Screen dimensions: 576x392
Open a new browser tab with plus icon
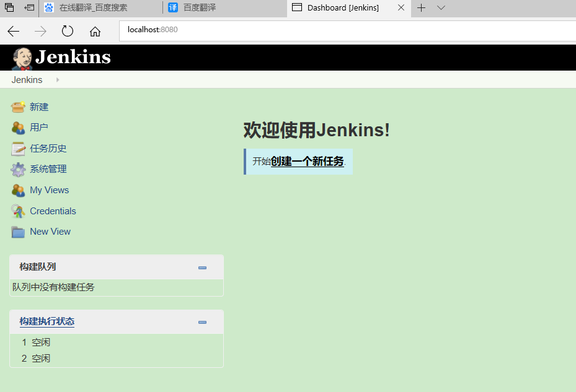click(422, 7)
